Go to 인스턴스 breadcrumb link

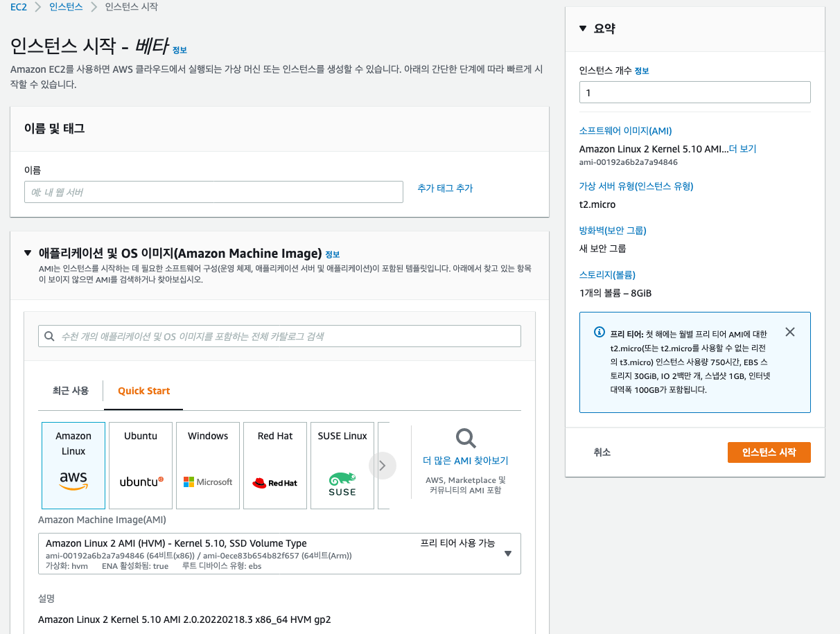click(x=66, y=7)
